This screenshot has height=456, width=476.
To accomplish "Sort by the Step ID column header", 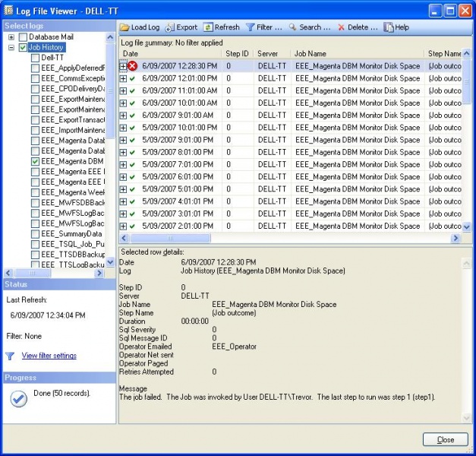I will point(238,54).
